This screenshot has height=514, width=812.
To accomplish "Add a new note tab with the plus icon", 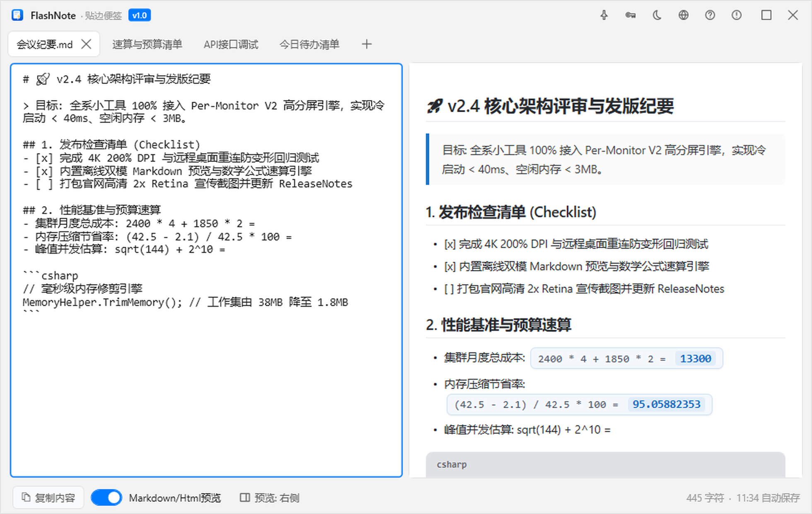I will click(x=367, y=44).
